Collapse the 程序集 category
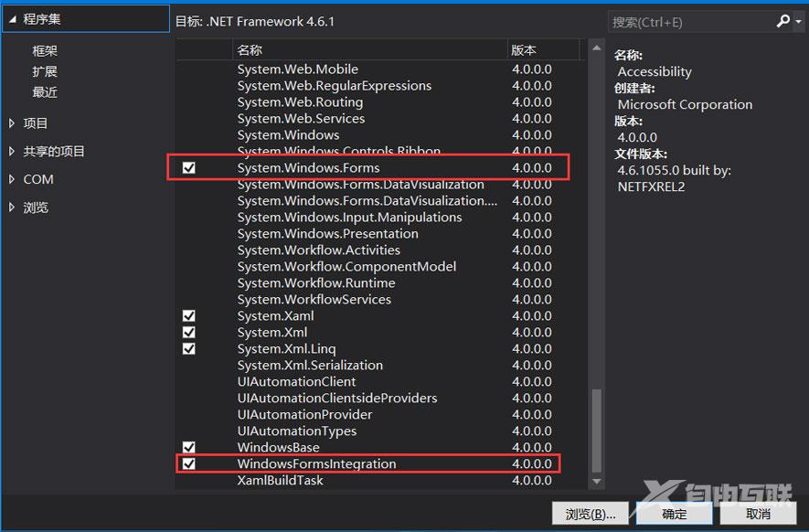 click(13, 19)
